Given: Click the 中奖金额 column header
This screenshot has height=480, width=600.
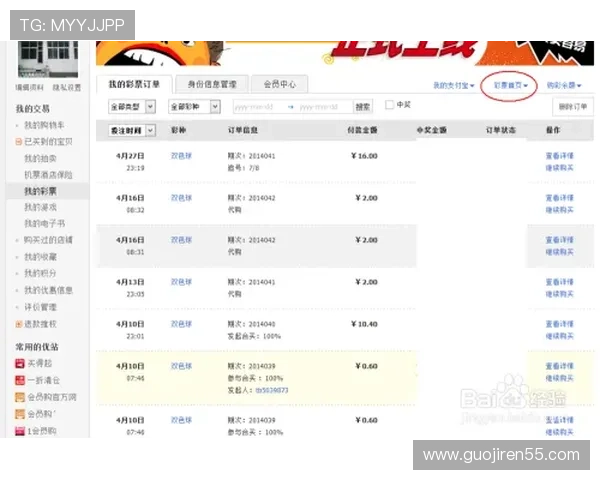Looking at the screenshot, I should coord(432,131).
